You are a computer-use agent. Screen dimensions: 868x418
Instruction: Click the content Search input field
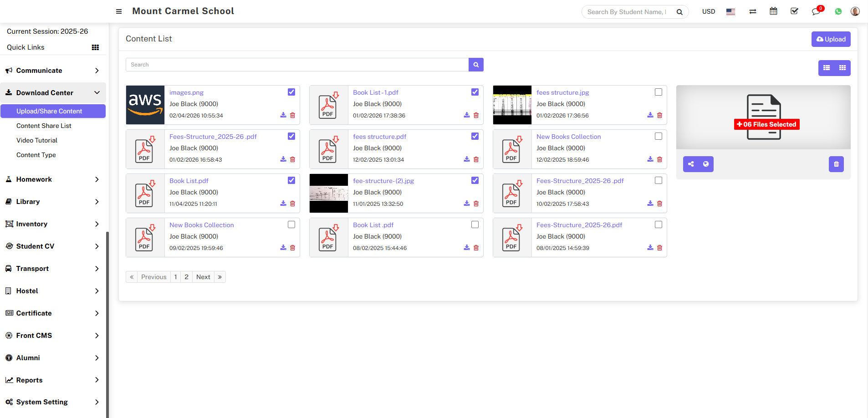(x=297, y=65)
